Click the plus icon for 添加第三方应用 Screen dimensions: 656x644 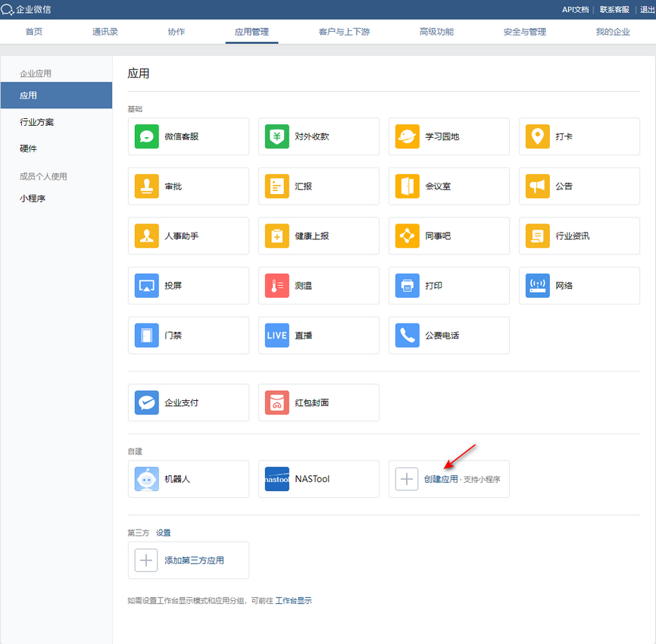[x=146, y=561]
